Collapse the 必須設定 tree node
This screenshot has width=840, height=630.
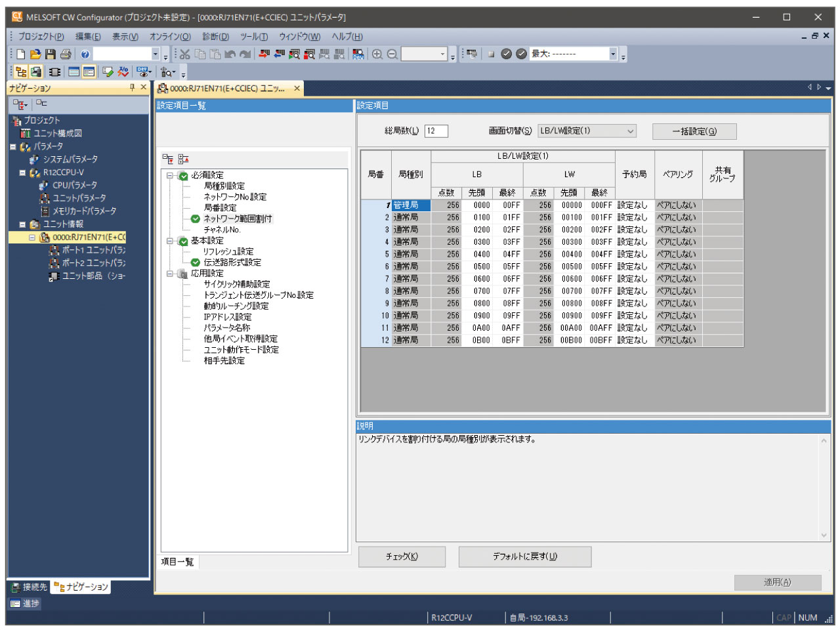click(170, 176)
